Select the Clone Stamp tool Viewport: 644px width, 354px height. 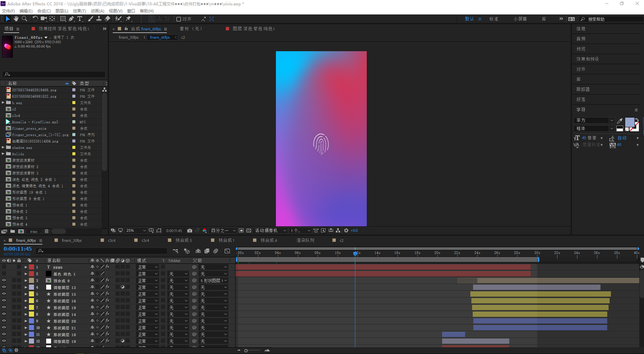(99, 19)
